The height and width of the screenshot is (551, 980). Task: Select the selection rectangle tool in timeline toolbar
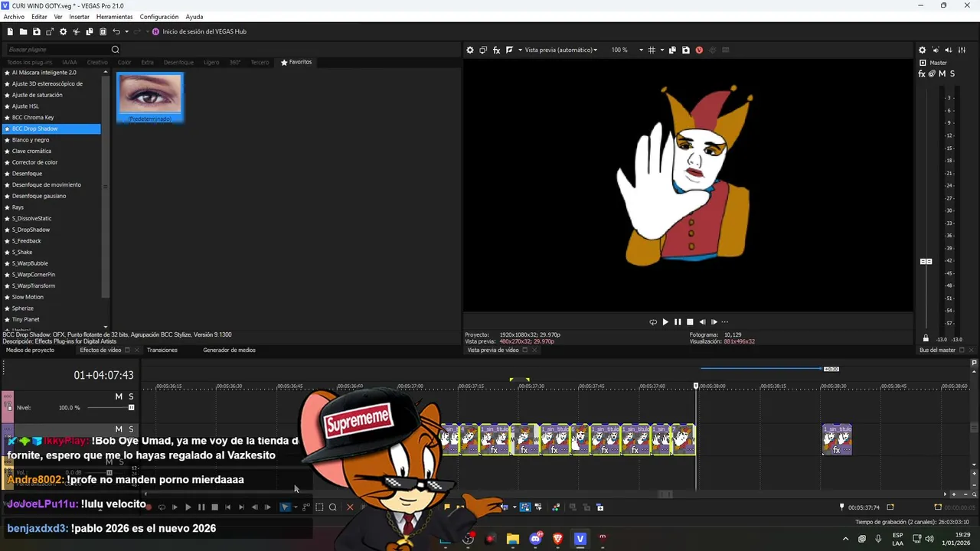coord(319,507)
